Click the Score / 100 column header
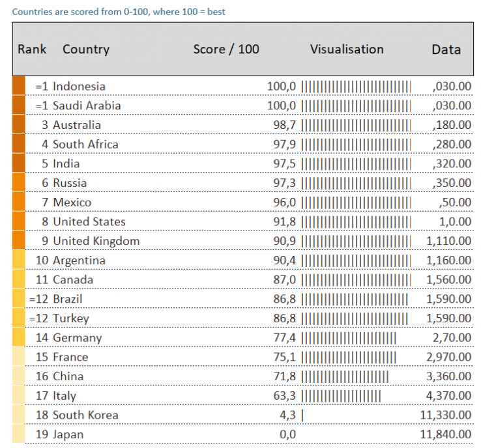 (226, 49)
